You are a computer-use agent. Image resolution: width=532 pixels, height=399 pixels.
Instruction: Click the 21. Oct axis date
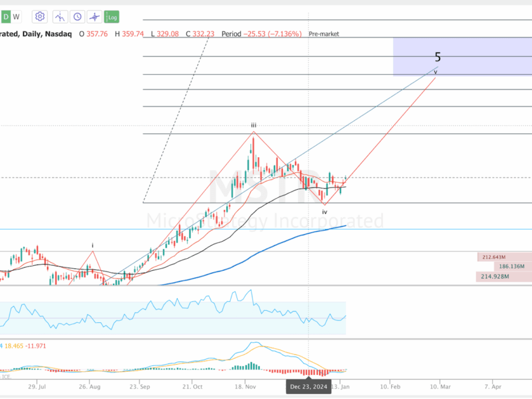pyautogui.click(x=192, y=387)
